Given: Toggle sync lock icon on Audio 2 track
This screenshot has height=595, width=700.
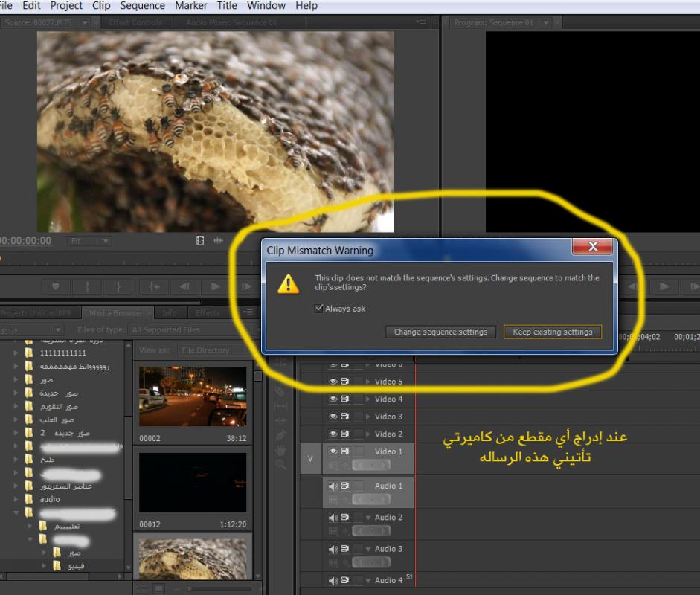Looking at the screenshot, I should (x=345, y=518).
